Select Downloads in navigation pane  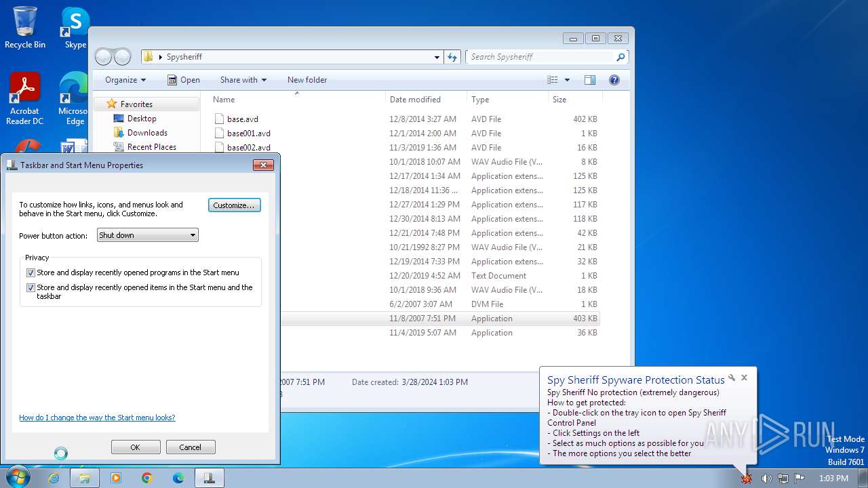(x=146, y=133)
